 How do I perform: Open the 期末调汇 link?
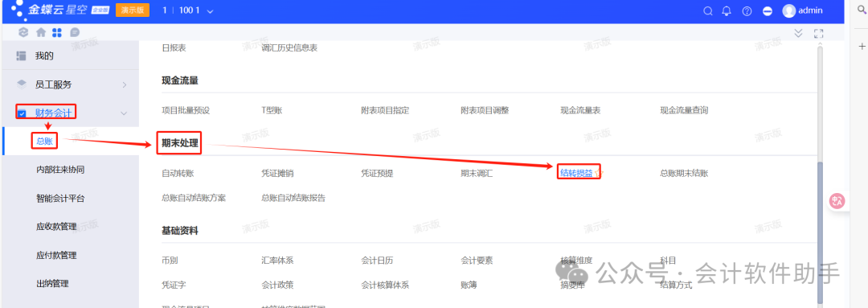pos(477,174)
